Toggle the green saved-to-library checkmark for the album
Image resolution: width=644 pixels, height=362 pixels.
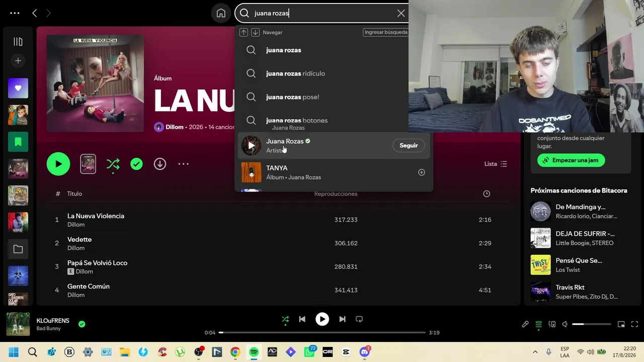[136, 164]
